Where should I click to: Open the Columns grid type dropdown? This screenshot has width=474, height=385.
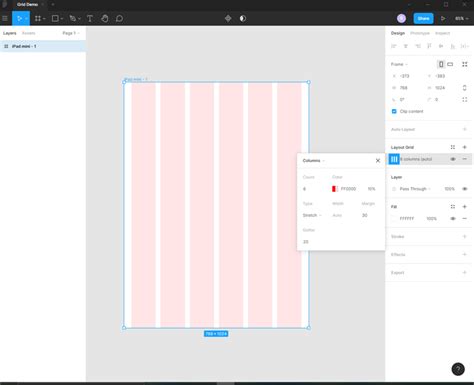[313, 160]
